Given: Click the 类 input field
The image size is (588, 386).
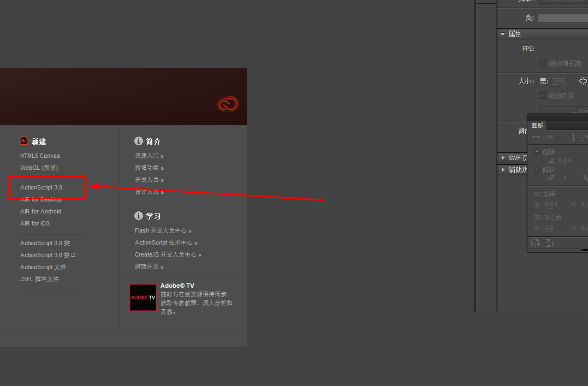Looking at the screenshot, I should pyautogui.click(x=563, y=18).
